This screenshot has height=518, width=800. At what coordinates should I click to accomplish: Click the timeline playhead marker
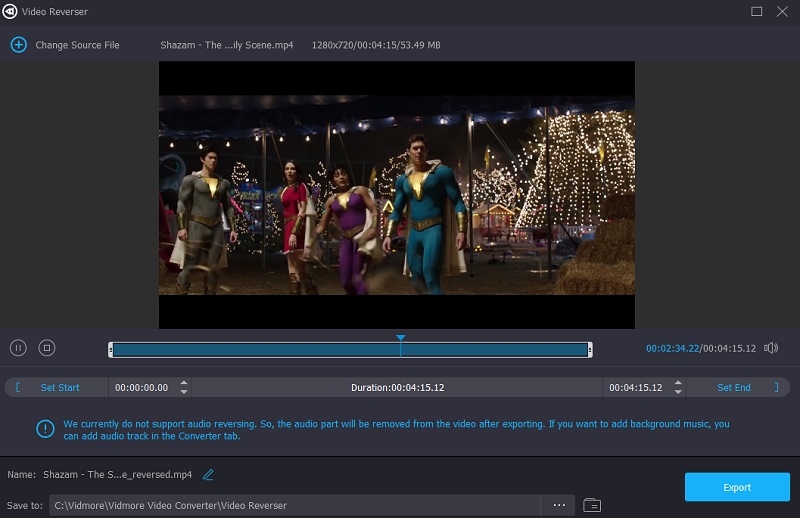click(400, 339)
